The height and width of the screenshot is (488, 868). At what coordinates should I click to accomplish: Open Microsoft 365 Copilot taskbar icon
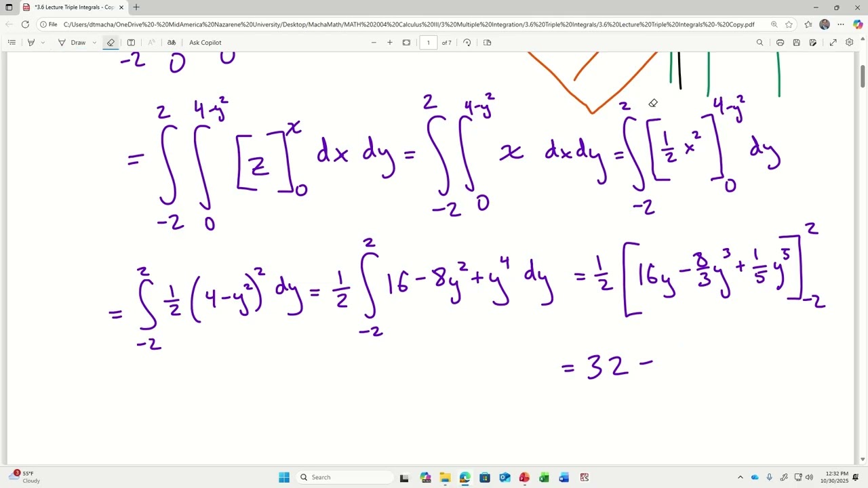click(x=425, y=477)
